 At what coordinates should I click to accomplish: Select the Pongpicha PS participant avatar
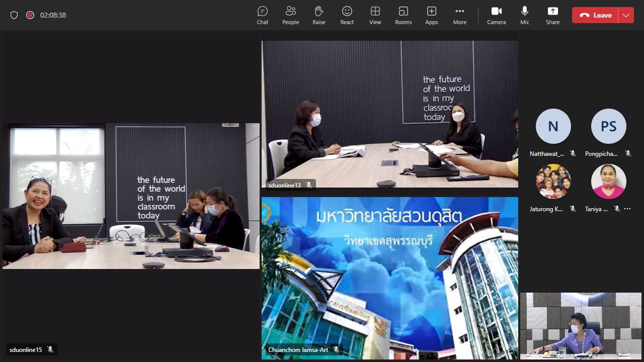608,126
